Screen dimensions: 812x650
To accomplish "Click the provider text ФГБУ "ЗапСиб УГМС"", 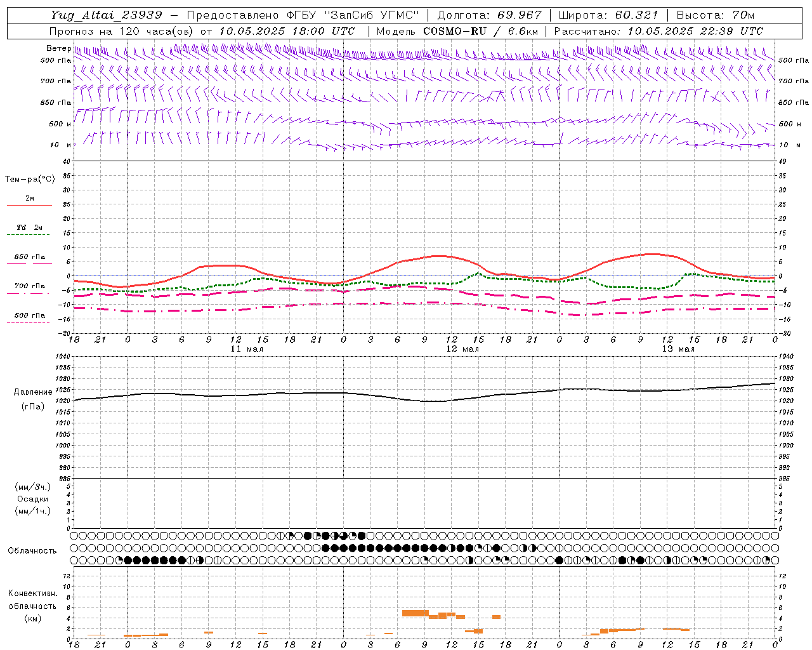I will coord(354,15).
